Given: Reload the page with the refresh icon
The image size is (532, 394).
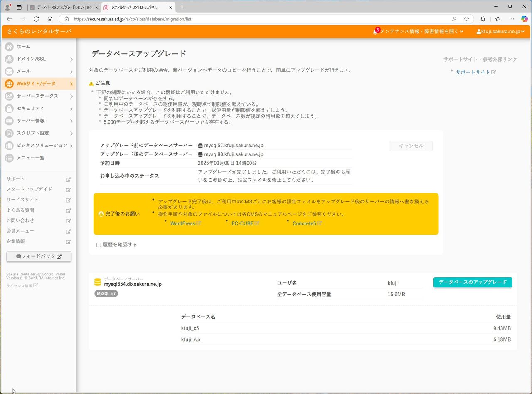Looking at the screenshot, I should click(36, 19).
